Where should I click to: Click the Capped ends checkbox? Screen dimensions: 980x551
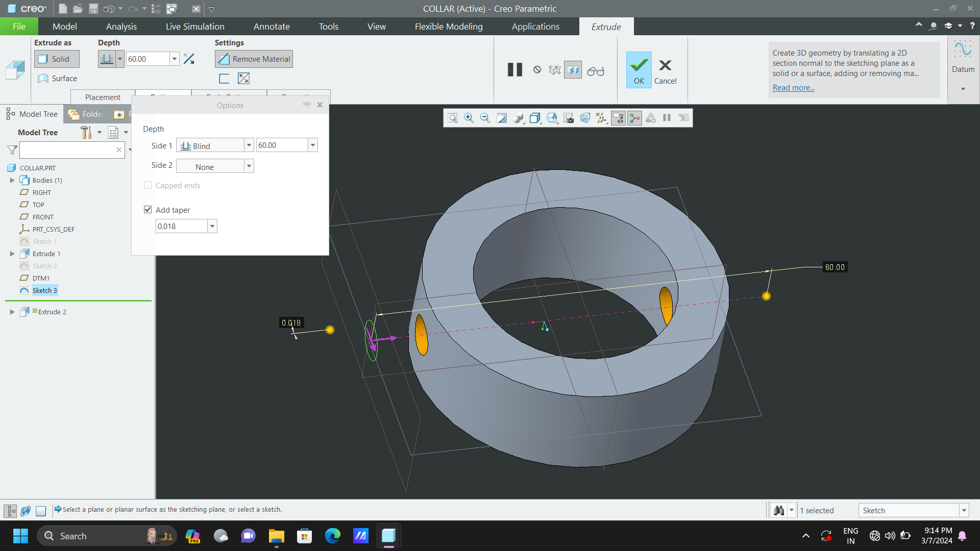pyautogui.click(x=148, y=185)
